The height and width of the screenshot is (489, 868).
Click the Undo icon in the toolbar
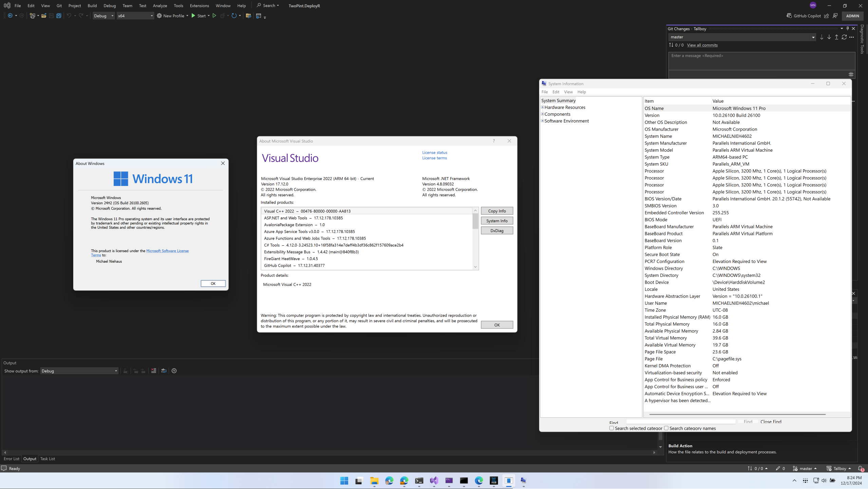point(69,16)
